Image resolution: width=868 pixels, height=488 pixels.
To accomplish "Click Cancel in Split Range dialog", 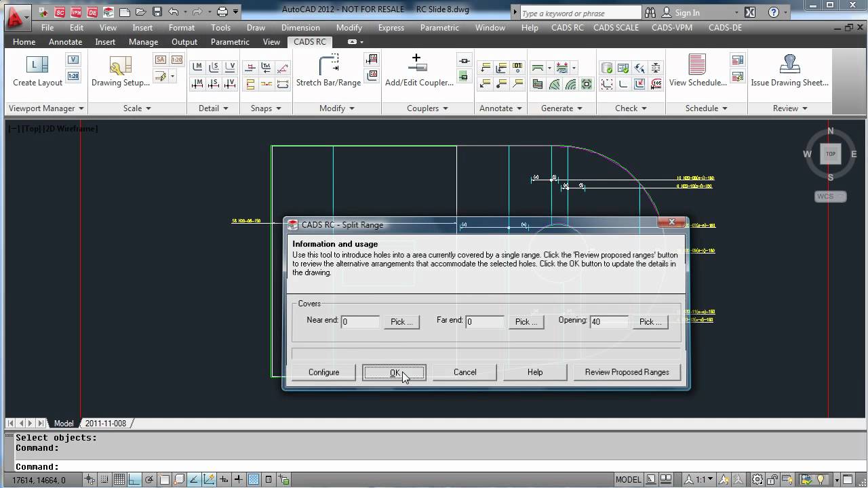I will pos(465,372).
